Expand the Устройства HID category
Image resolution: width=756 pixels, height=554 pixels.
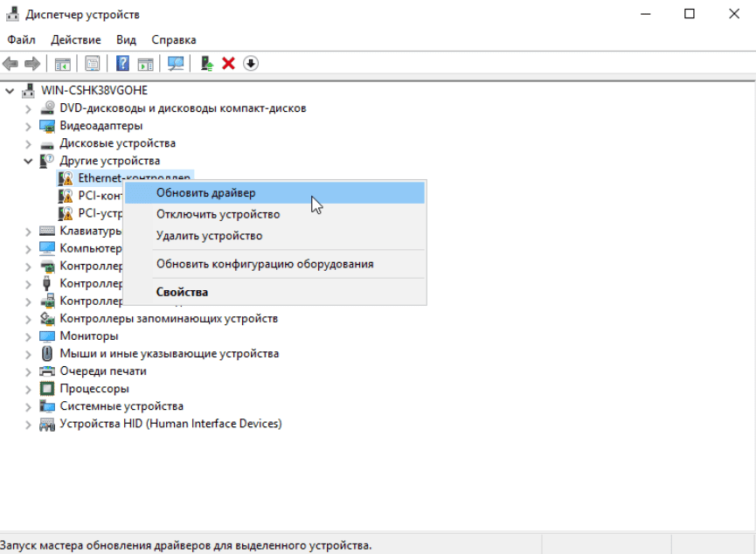click(x=28, y=425)
